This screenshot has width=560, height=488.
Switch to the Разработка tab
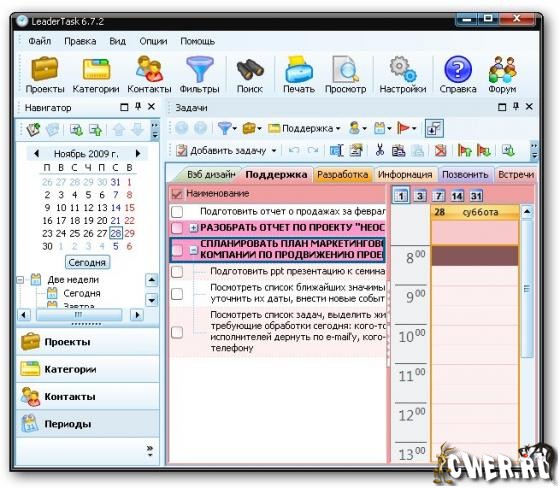coord(342,175)
